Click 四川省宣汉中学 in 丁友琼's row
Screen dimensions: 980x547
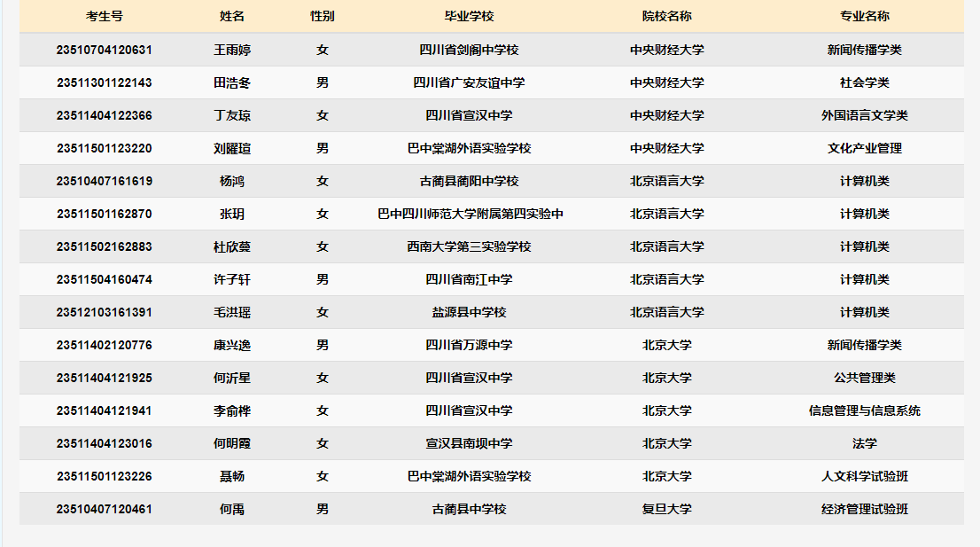pos(470,115)
